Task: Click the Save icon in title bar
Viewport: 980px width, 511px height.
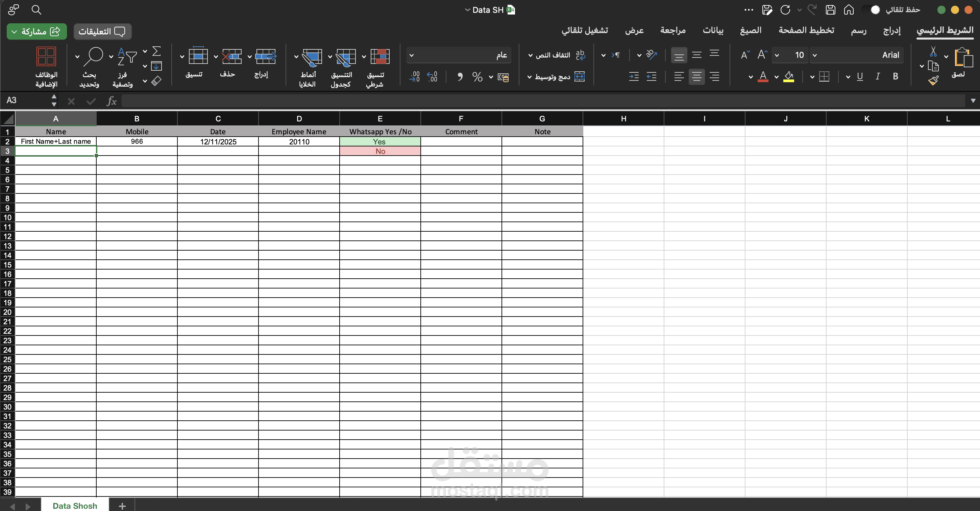Action: click(831, 10)
